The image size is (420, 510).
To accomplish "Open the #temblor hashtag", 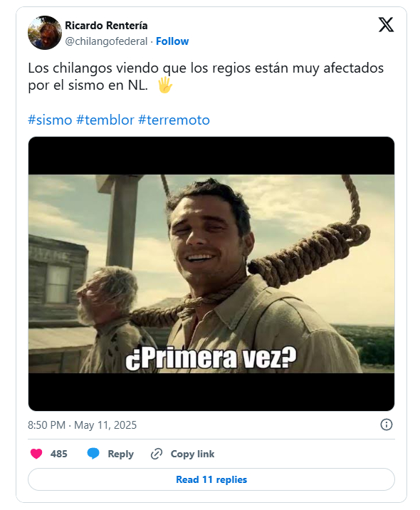I will pyautogui.click(x=105, y=120).
